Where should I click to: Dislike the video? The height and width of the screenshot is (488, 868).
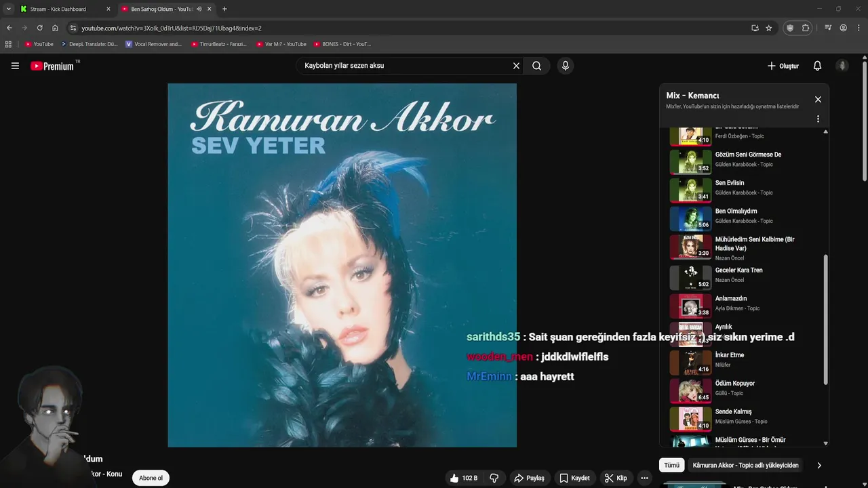[494, 478]
